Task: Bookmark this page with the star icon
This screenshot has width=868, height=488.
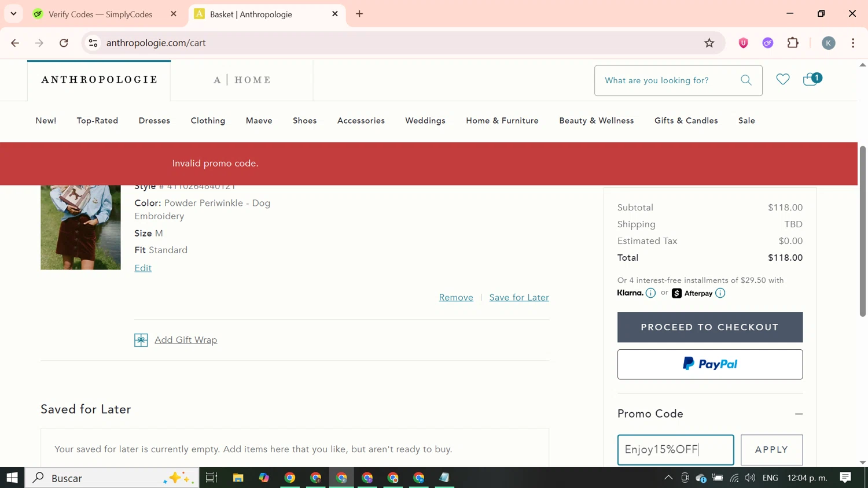Action: 709,43
